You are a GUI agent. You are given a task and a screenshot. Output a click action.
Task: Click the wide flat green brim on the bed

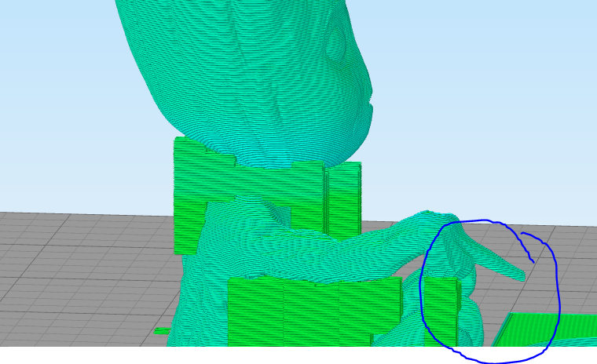click(544, 329)
